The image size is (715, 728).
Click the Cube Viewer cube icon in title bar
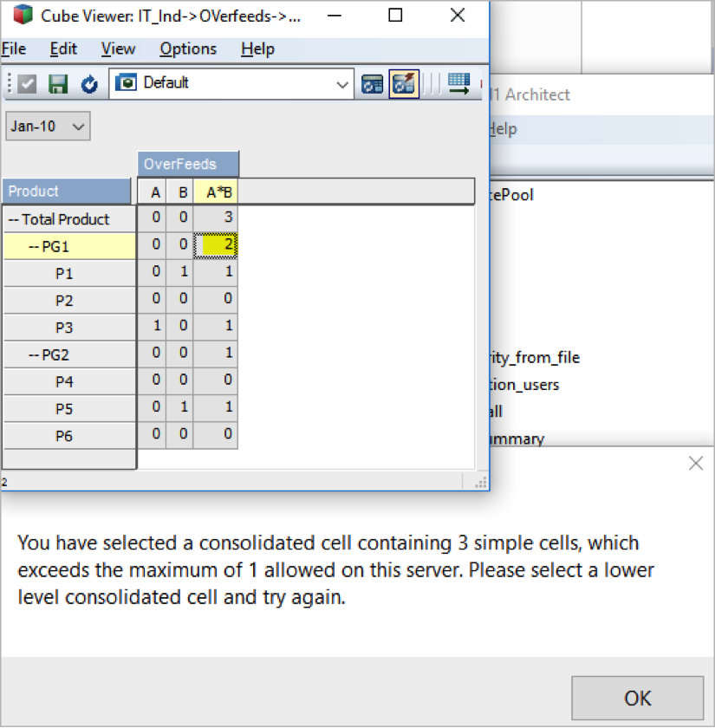[23, 16]
